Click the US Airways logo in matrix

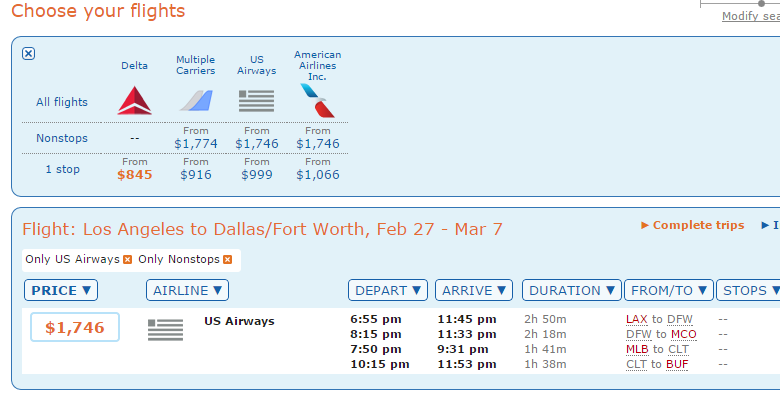click(x=256, y=101)
